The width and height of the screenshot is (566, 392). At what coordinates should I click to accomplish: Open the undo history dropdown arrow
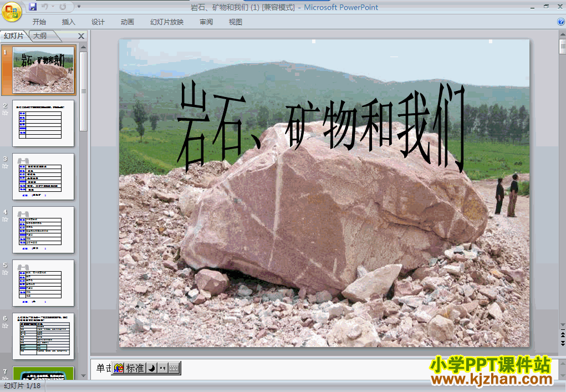pos(53,7)
